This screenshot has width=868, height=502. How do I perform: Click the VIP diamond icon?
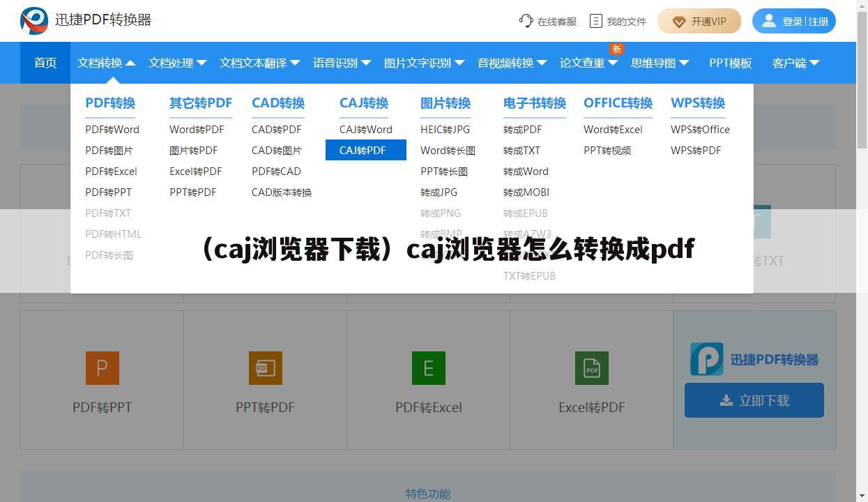pos(679,22)
